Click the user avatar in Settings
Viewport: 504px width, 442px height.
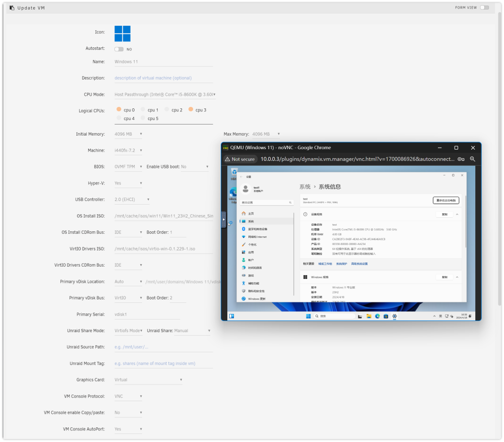[245, 188]
